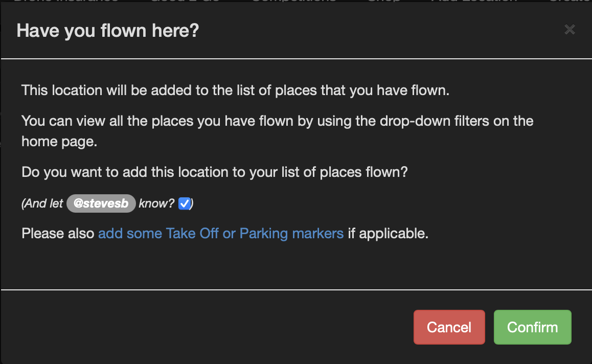Click the italic 'know?' label beside checkbox
Viewport: 592px width, 364px height.
(x=156, y=203)
